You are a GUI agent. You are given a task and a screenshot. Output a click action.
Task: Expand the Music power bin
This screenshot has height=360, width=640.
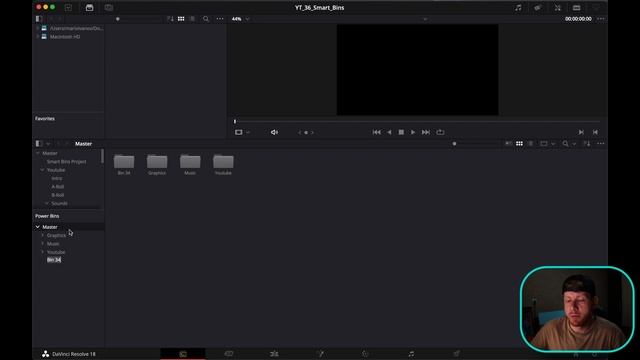click(42, 244)
